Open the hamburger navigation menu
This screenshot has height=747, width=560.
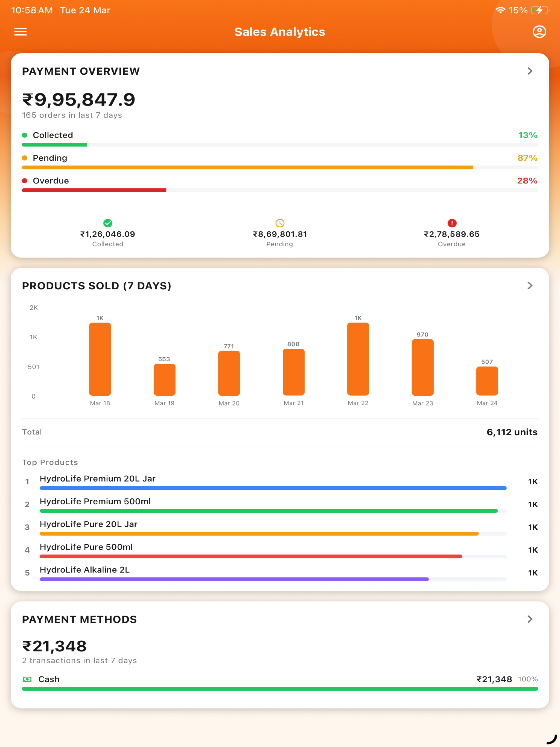(x=20, y=32)
